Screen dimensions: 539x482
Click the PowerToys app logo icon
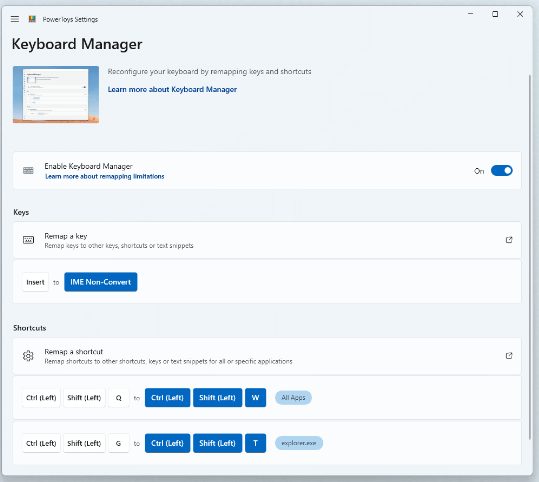pos(32,19)
